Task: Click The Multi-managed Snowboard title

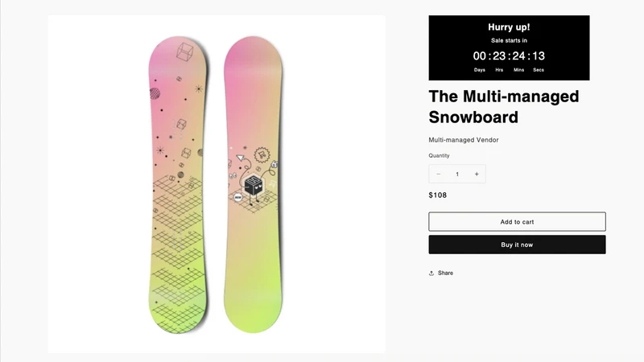Action: (x=504, y=107)
